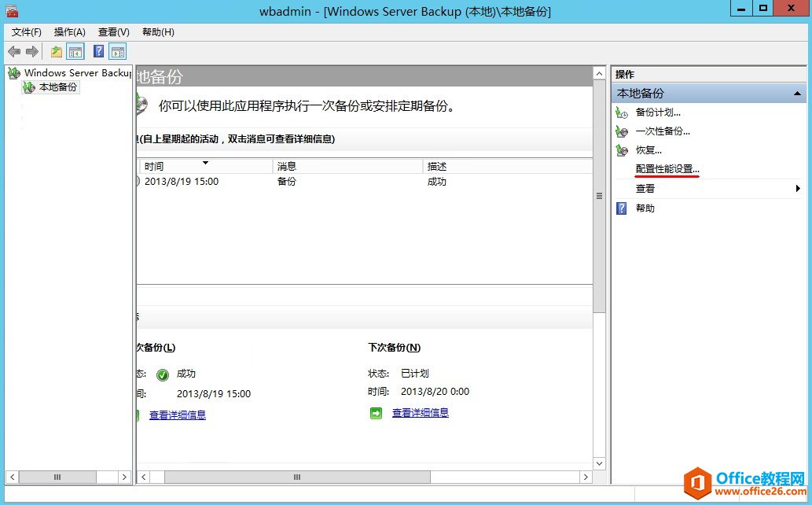Select the 一次性备份 backup icon
This screenshot has width=812, height=505.
(622, 131)
